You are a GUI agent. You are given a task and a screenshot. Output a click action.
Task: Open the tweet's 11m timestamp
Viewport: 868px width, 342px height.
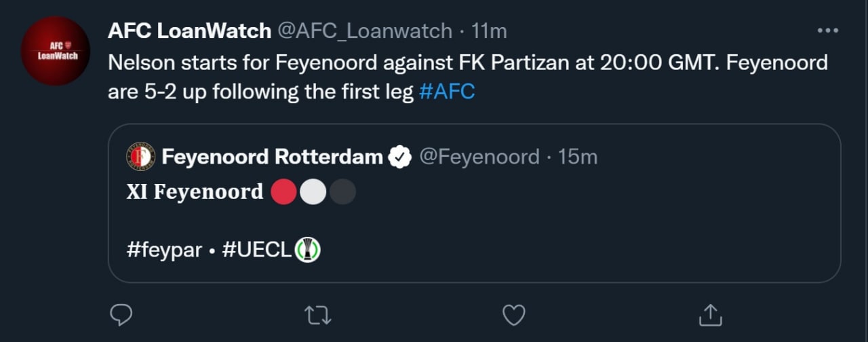(x=489, y=31)
